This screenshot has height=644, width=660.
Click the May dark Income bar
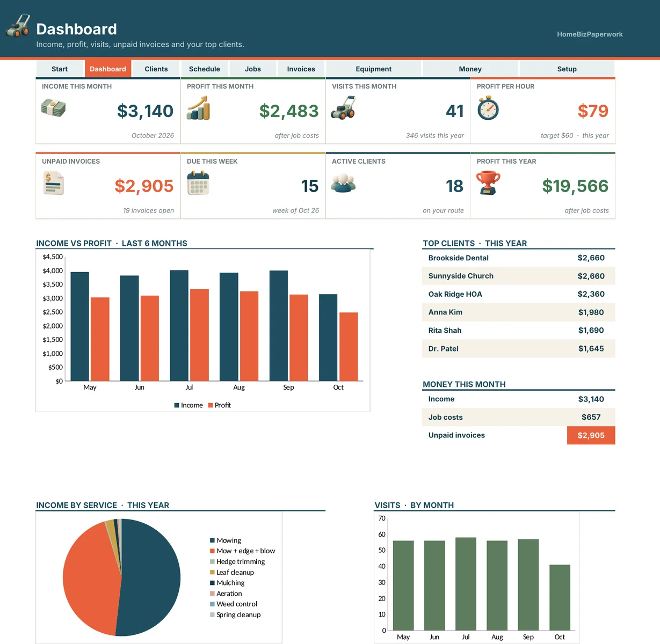(x=79, y=326)
